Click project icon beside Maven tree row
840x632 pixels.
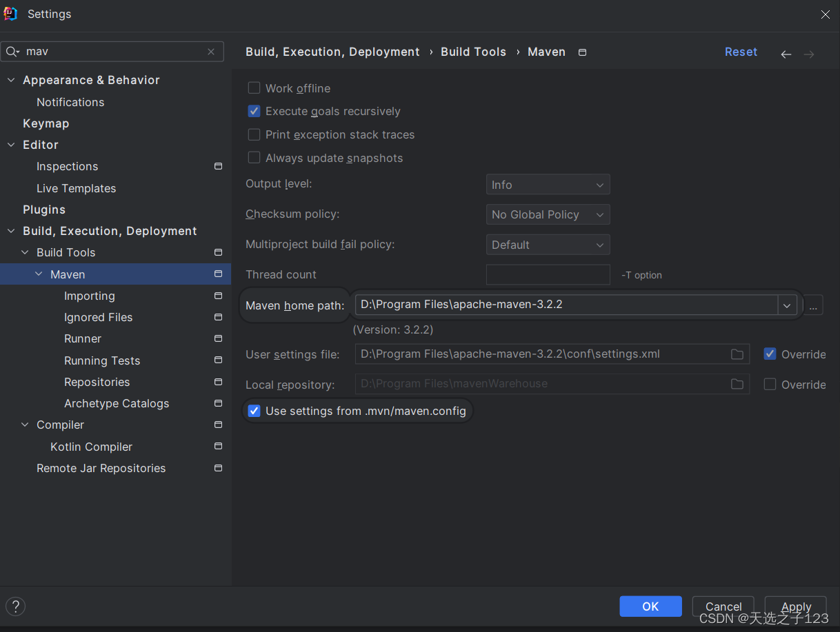(x=218, y=274)
